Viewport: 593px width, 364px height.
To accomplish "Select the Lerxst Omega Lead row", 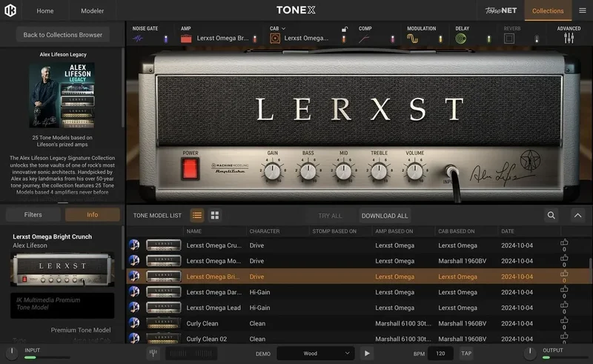I will (x=359, y=308).
